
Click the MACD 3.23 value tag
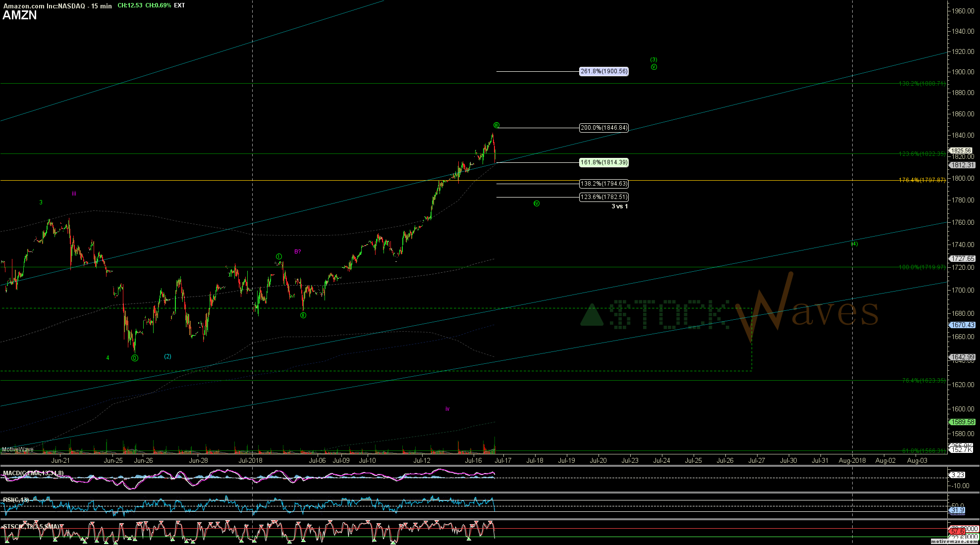tap(958, 475)
